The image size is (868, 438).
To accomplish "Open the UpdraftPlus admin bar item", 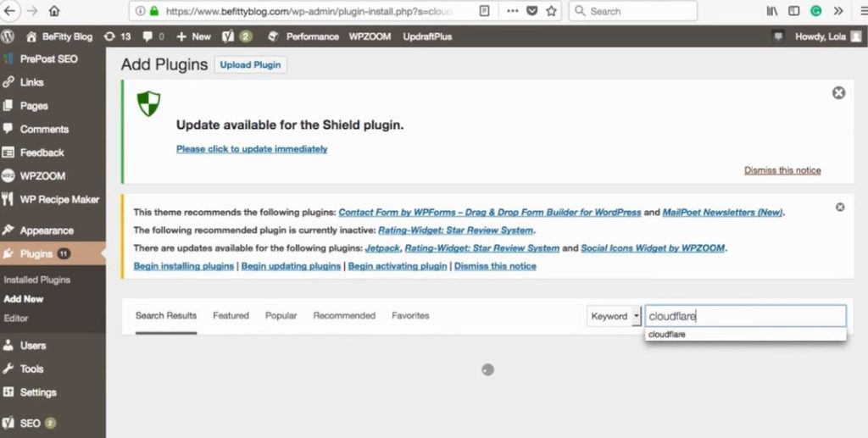I will tap(427, 36).
